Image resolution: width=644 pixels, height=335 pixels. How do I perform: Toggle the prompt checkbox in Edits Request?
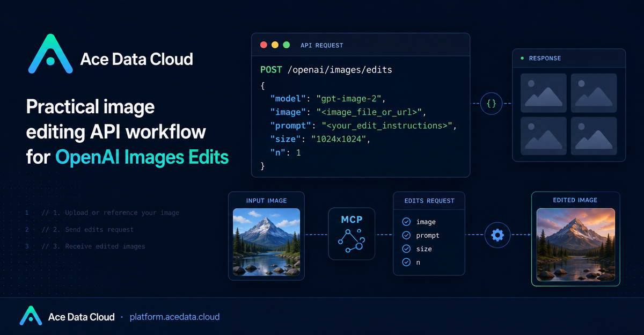point(406,235)
